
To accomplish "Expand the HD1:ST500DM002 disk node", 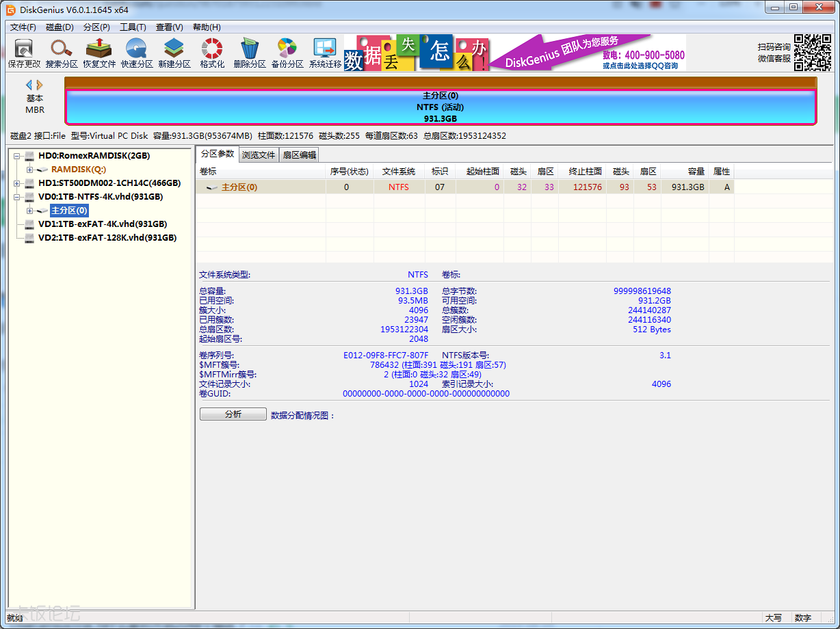I will coord(15,183).
